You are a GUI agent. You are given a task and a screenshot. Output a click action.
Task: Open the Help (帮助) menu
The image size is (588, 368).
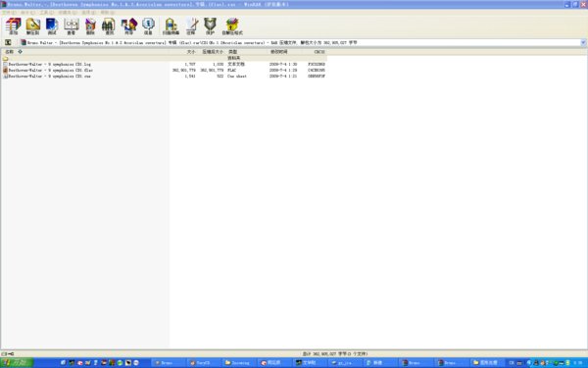click(x=108, y=13)
